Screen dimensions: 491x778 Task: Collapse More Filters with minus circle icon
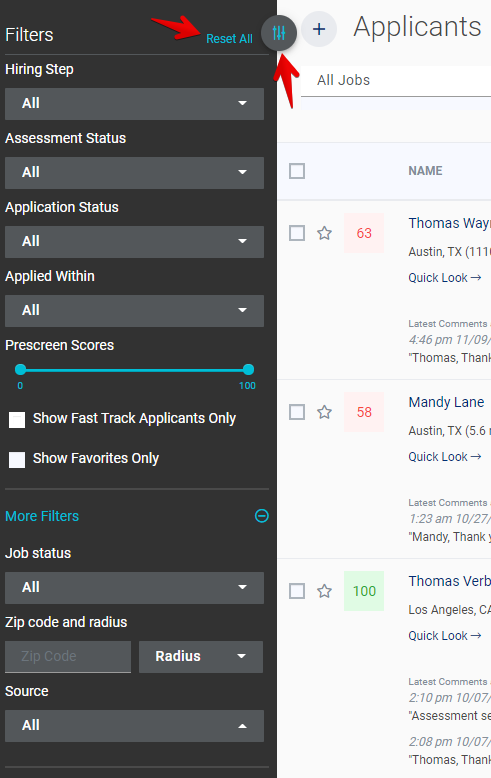pos(262,516)
